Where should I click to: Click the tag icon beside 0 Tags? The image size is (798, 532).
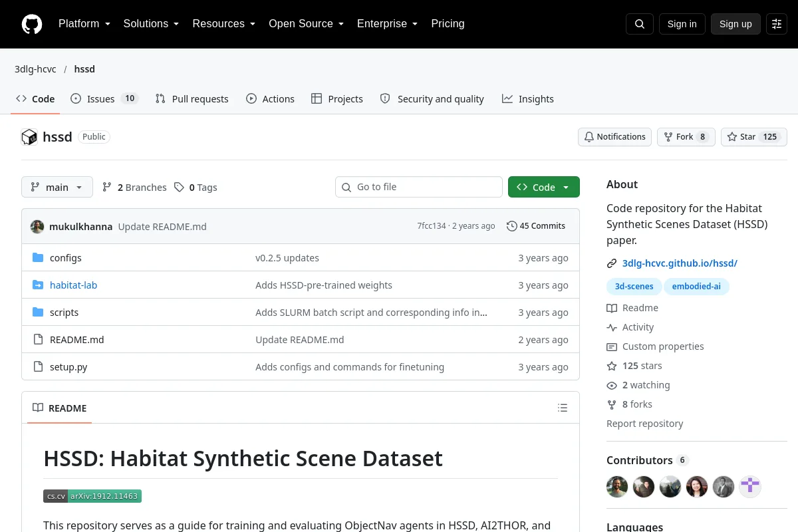(179, 188)
